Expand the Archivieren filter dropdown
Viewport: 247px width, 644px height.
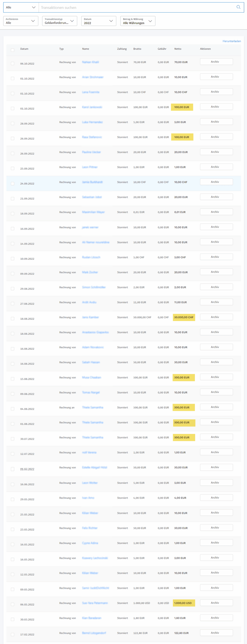[21, 21]
